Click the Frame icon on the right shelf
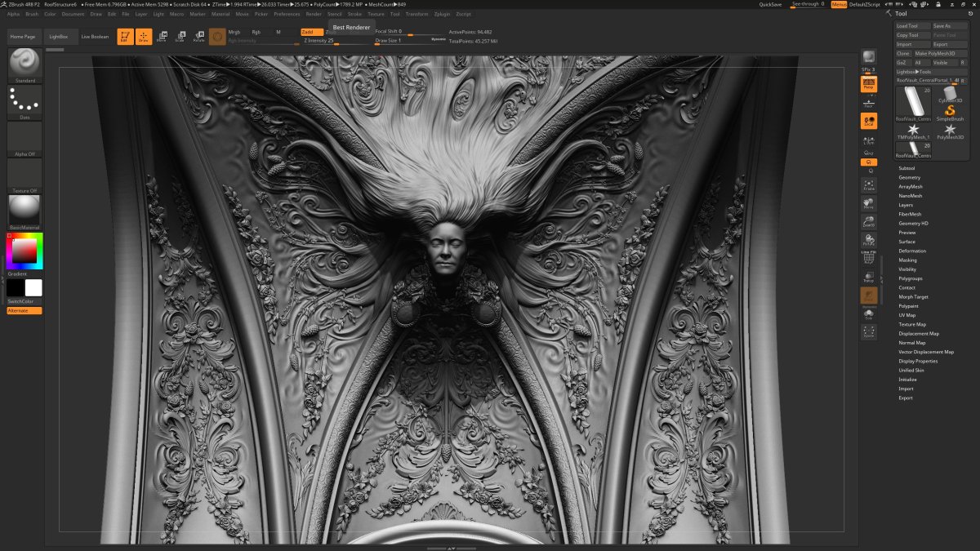The height and width of the screenshot is (551, 980). pos(869,186)
